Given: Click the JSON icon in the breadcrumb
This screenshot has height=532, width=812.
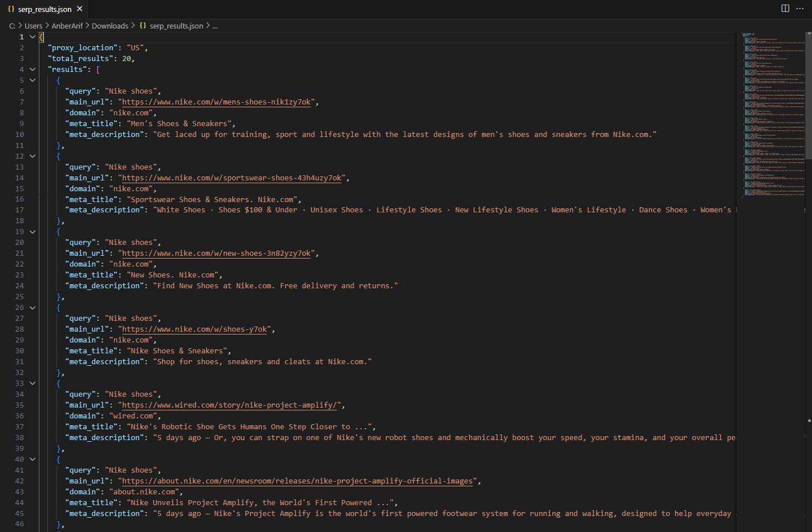Looking at the screenshot, I should (x=143, y=26).
